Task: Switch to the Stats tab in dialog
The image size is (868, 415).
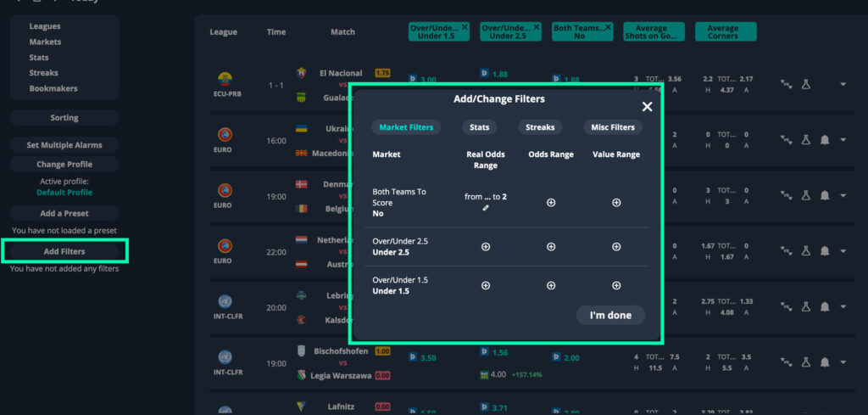Action: [x=480, y=127]
